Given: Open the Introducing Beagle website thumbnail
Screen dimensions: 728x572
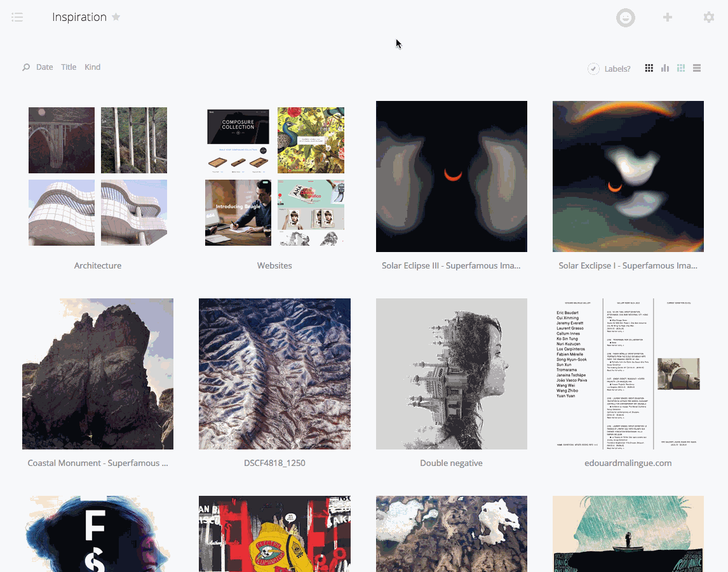Looking at the screenshot, I should pyautogui.click(x=238, y=213).
